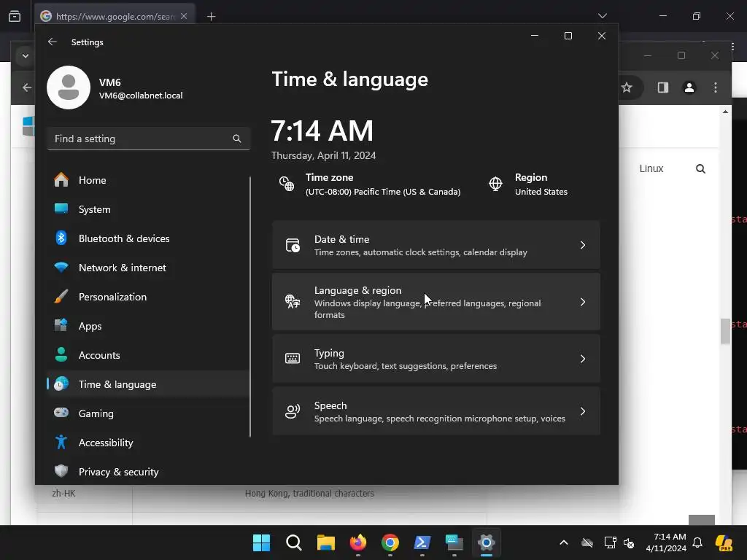
Task: Click the Date & time calendar-clock icon
Action: coord(293,245)
